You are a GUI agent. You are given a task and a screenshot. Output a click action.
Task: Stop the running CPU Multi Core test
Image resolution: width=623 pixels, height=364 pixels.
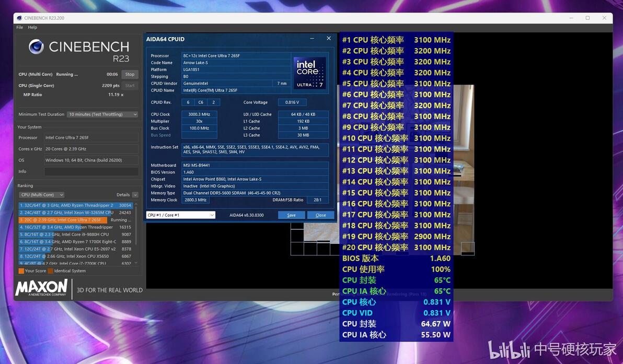(130, 74)
